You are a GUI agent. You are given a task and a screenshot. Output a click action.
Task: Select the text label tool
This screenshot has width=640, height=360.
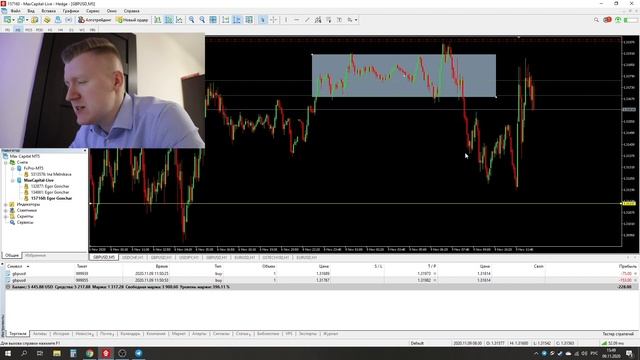(339, 20)
